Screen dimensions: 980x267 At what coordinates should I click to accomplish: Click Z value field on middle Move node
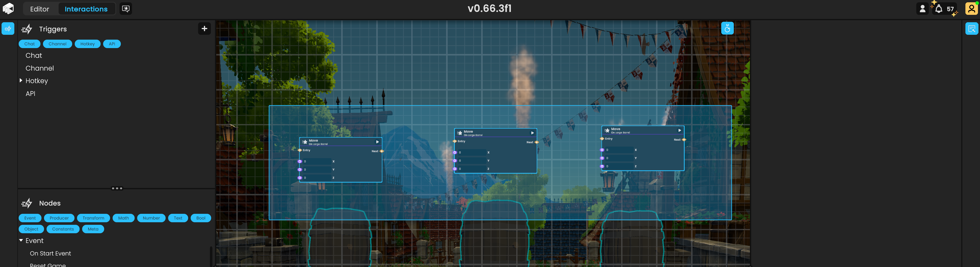(x=472, y=169)
